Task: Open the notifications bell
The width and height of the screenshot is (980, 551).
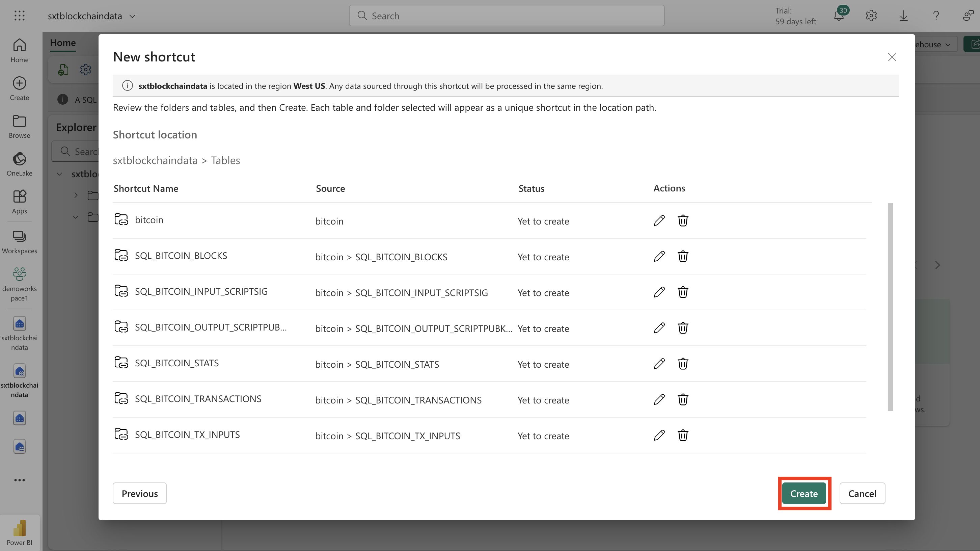Action: [839, 16]
